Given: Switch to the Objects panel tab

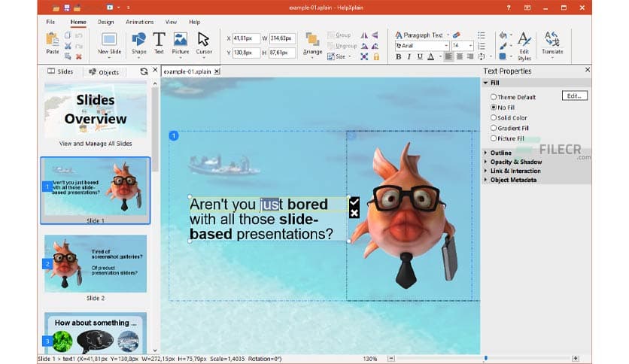Looking at the screenshot, I should (104, 72).
